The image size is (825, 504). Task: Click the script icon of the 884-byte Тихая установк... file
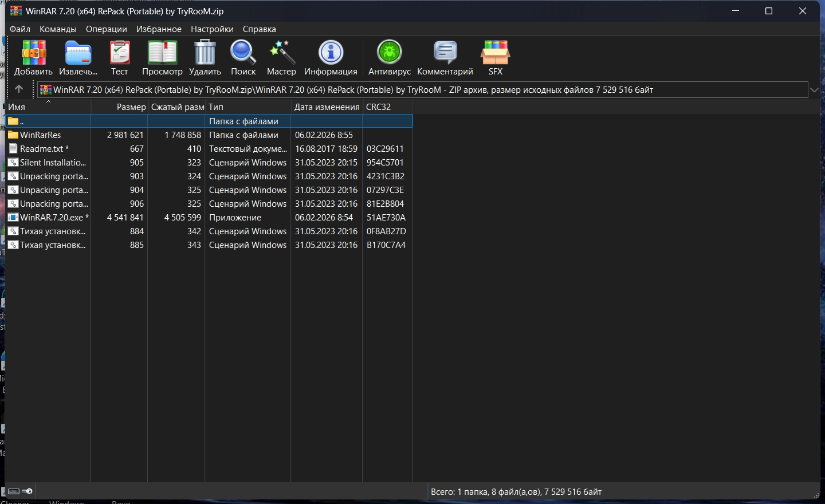[13, 231]
